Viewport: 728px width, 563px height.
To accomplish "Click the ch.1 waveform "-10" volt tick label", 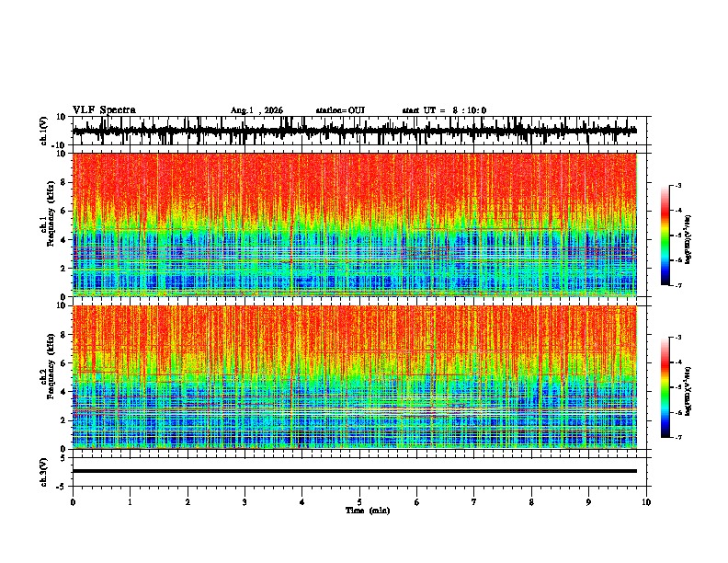I will [60, 144].
